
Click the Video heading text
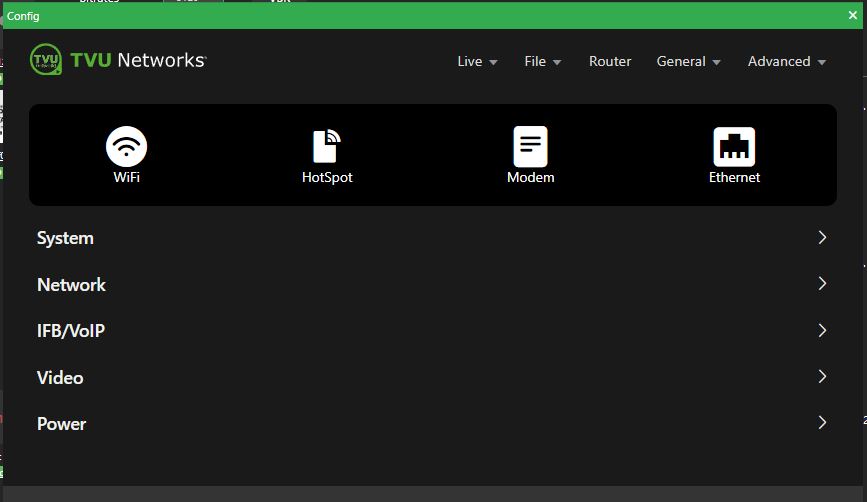click(x=60, y=378)
